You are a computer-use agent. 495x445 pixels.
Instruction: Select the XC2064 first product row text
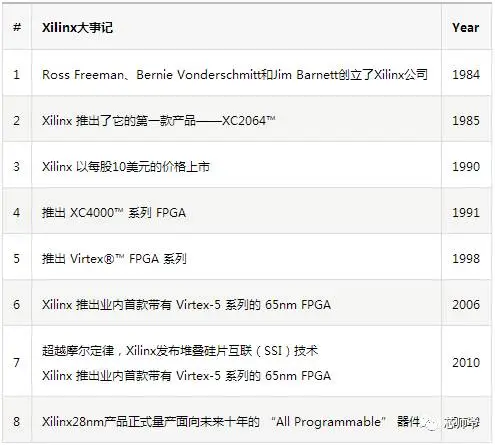pos(159,120)
